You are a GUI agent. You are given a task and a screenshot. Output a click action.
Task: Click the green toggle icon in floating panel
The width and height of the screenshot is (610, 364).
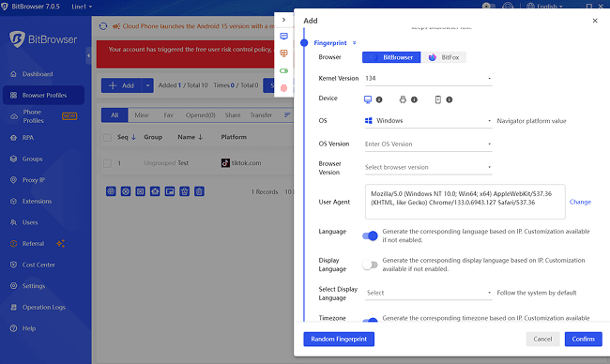(283, 70)
